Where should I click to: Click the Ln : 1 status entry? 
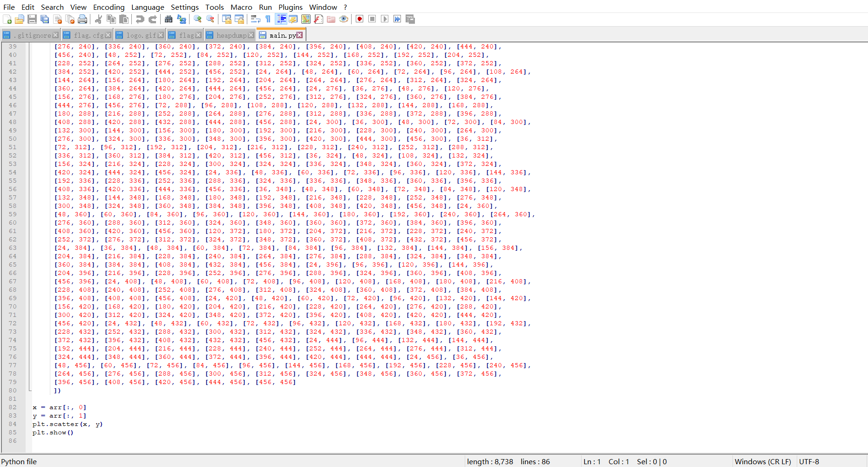(x=592, y=461)
